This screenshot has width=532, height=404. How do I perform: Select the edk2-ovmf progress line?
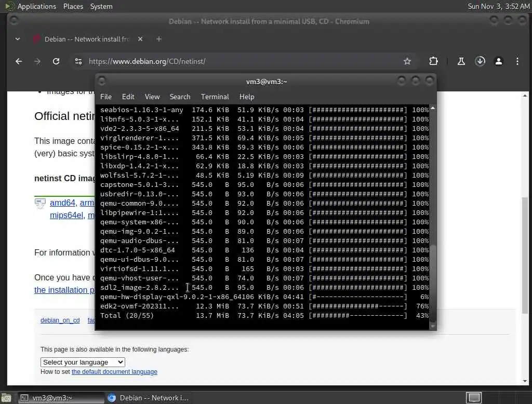coord(264,306)
